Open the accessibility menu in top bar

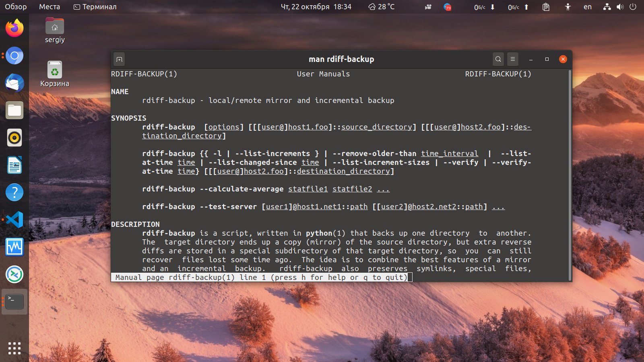click(x=568, y=7)
